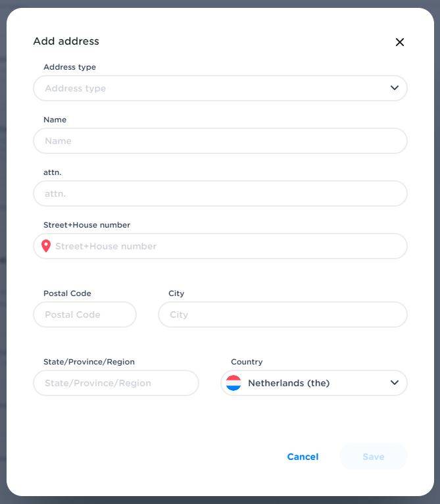The width and height of the screenshot is (440, 504).
Task: Click the red location pin icon
Action: (x=46, y=246)
